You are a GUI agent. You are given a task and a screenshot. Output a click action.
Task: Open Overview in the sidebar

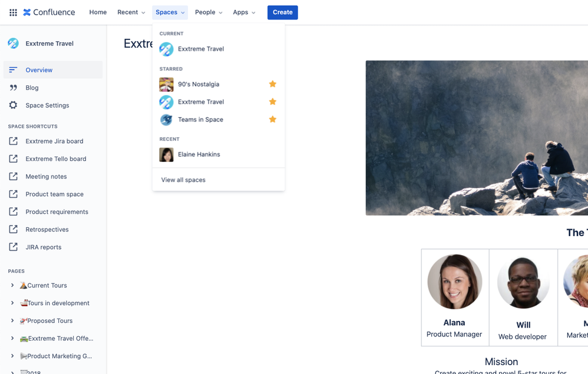tap(53, 69)
